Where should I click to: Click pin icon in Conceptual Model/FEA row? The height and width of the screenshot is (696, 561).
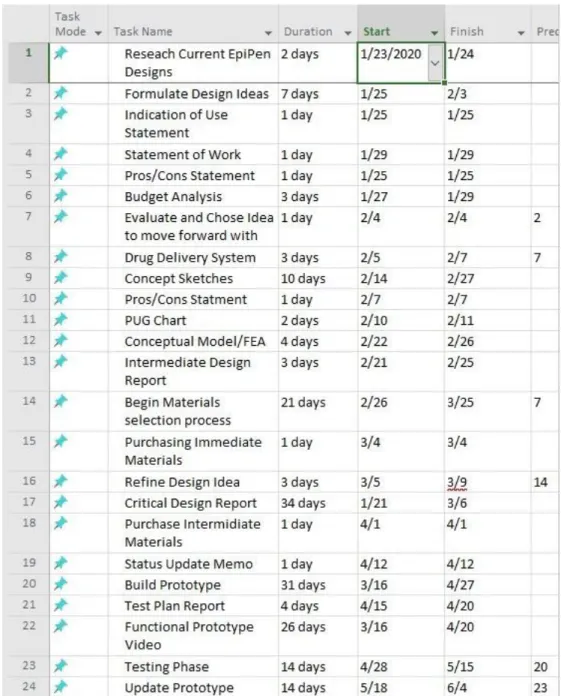point(60,340)
